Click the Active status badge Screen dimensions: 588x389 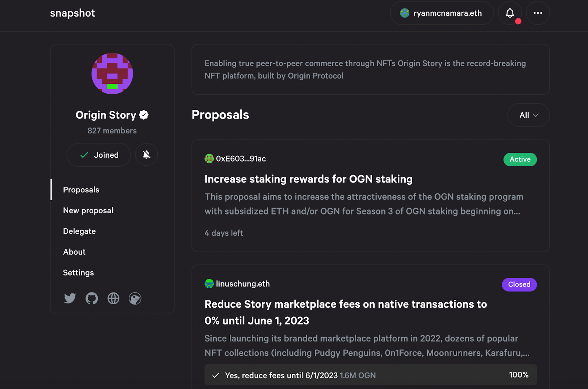520,159
